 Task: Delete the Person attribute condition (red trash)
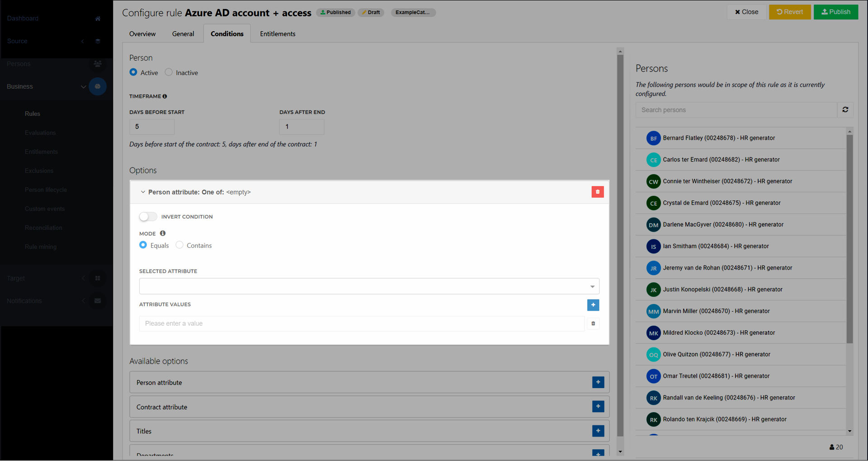click(597, 192)
